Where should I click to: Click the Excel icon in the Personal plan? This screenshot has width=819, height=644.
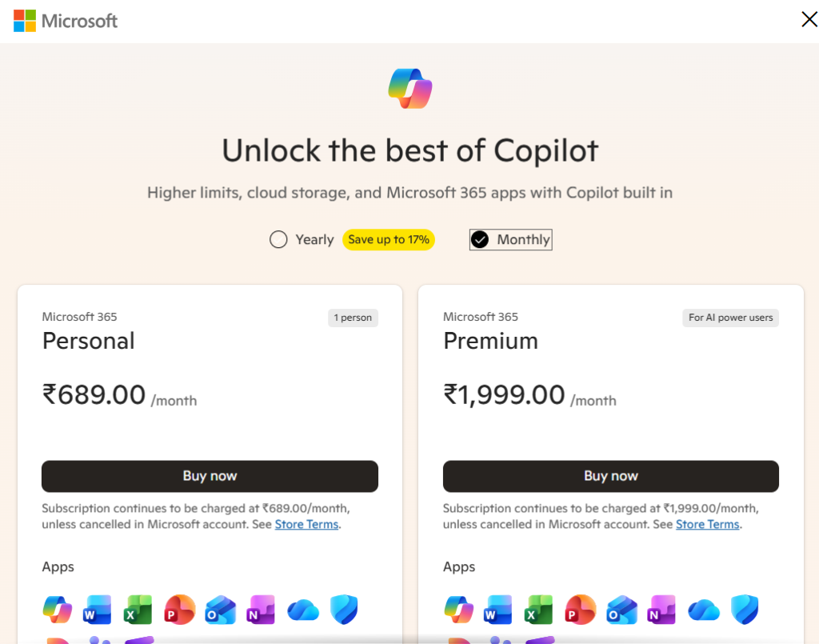tap(138, 610)
